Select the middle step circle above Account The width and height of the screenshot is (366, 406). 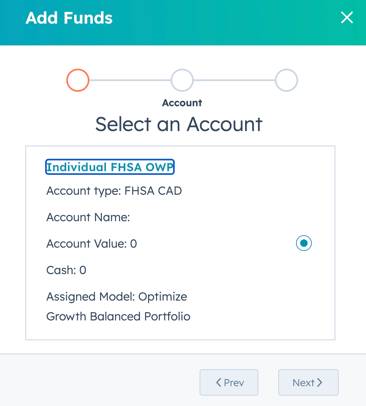(x=182, y=80)
